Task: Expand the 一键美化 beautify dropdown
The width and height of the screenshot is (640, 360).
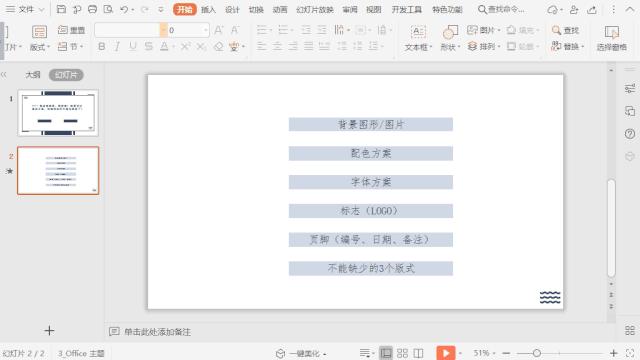Action: coord(325,354)
